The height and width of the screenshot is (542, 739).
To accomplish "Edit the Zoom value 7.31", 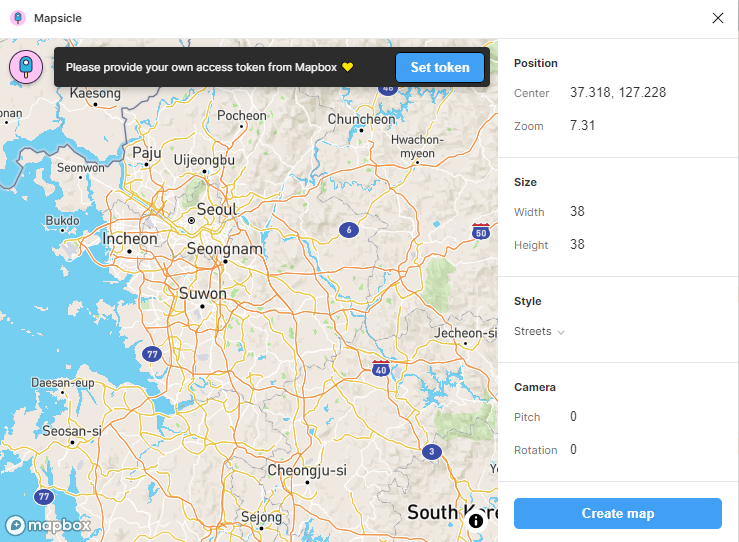I will point(583,125).
